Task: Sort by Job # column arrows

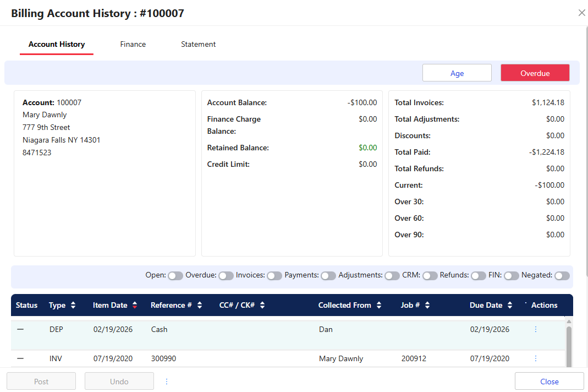Action: pos(427,305)
